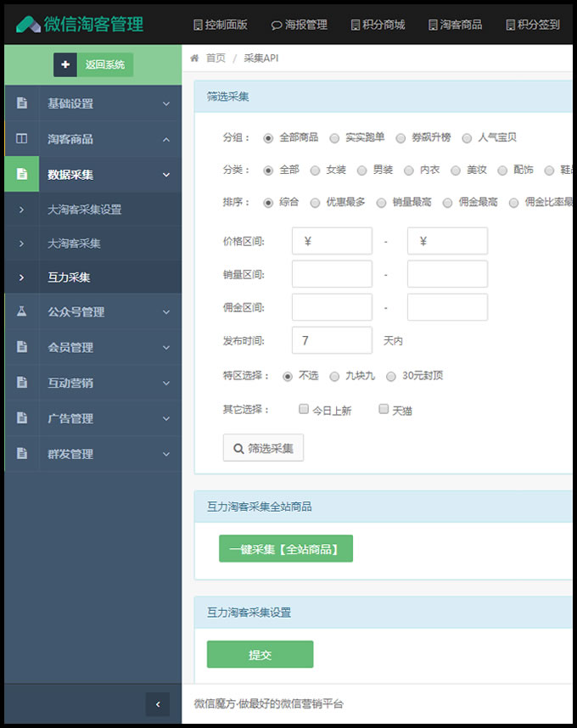Select the 人气宝贝 radio option
Viewport: 577px width, 728px height.
coord(467,138)
